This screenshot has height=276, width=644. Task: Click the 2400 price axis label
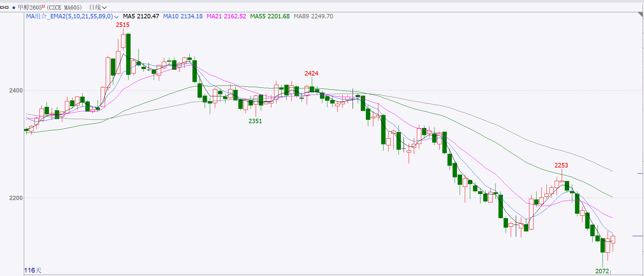point(16,91)
